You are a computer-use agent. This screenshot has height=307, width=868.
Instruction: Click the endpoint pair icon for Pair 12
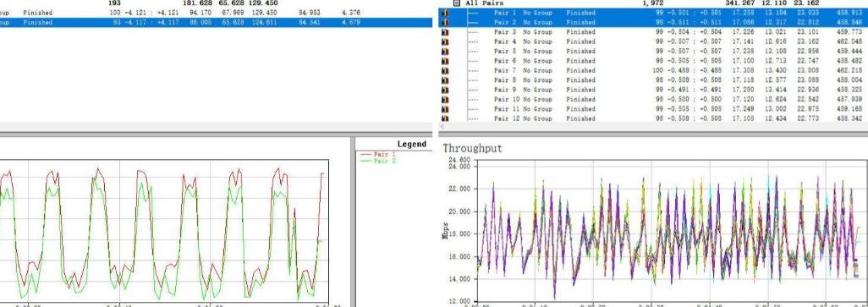coord(444,118)
